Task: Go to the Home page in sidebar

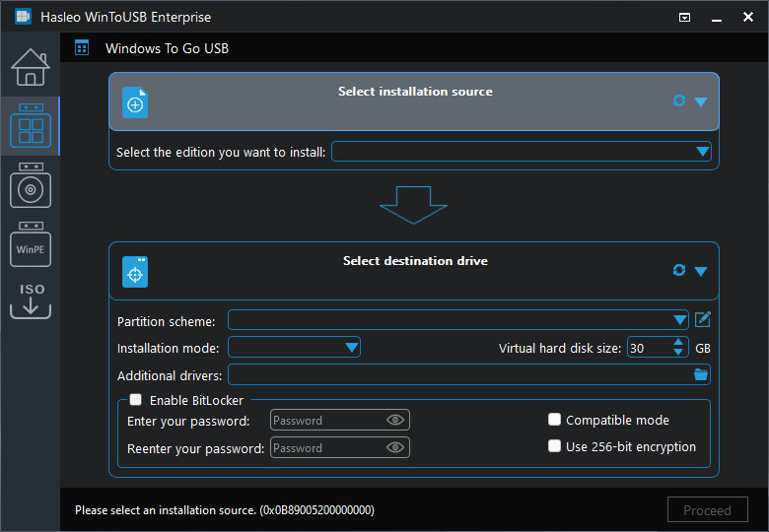Action: point(31,67)
